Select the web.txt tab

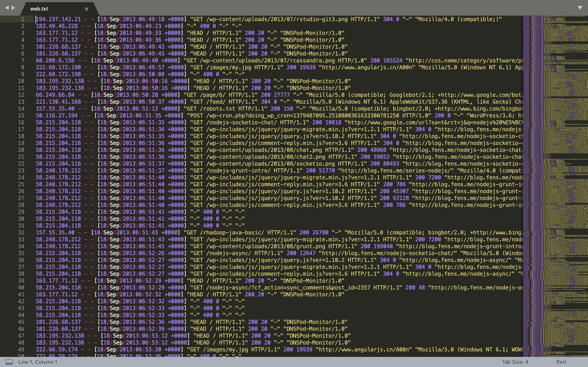pyautogui.click(x=39, y=9)
